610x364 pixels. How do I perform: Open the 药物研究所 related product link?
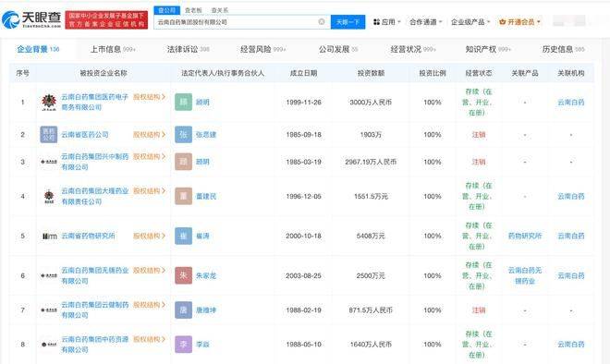pyautogui.click(x=525, y=237)
